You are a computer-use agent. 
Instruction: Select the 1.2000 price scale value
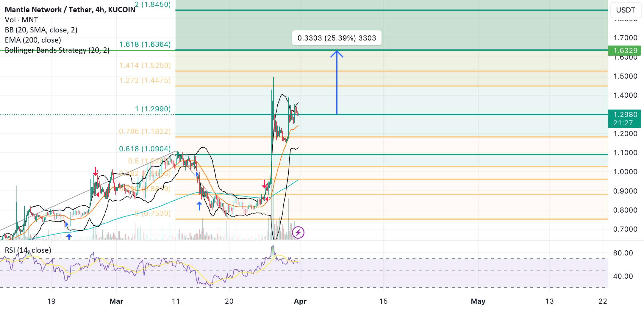626,134
